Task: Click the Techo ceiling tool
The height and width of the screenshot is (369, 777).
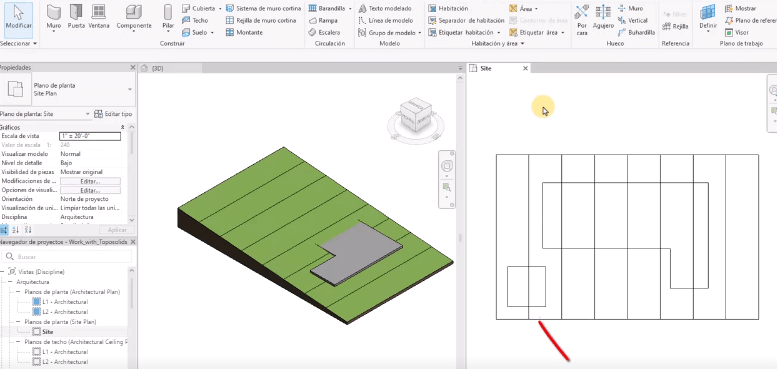Action: (195, 20)
